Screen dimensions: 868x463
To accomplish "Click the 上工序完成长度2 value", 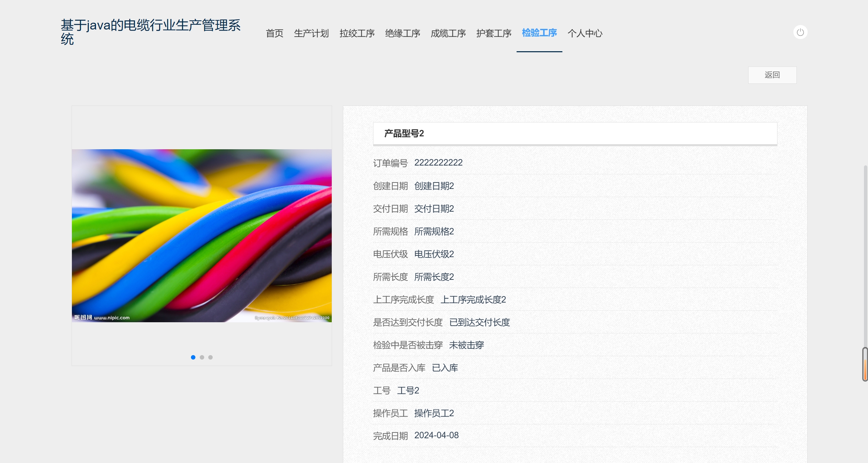I will [473, 300].
